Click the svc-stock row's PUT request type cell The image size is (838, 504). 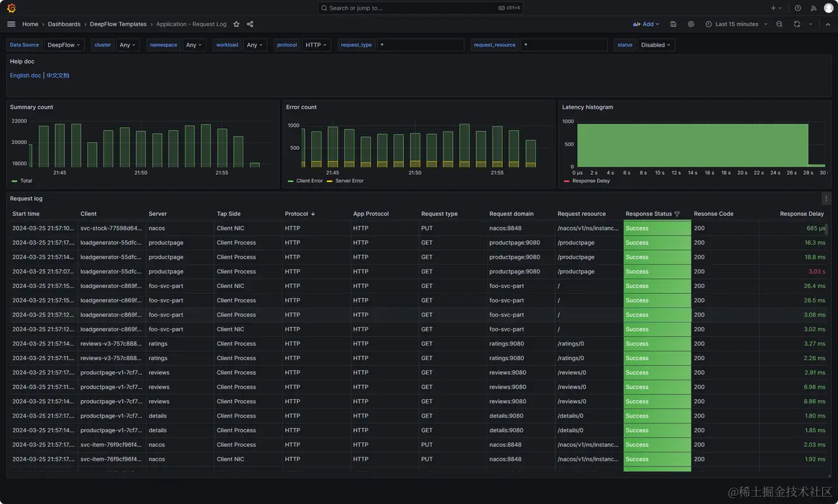pyautogui.click(x=452, y=228)
